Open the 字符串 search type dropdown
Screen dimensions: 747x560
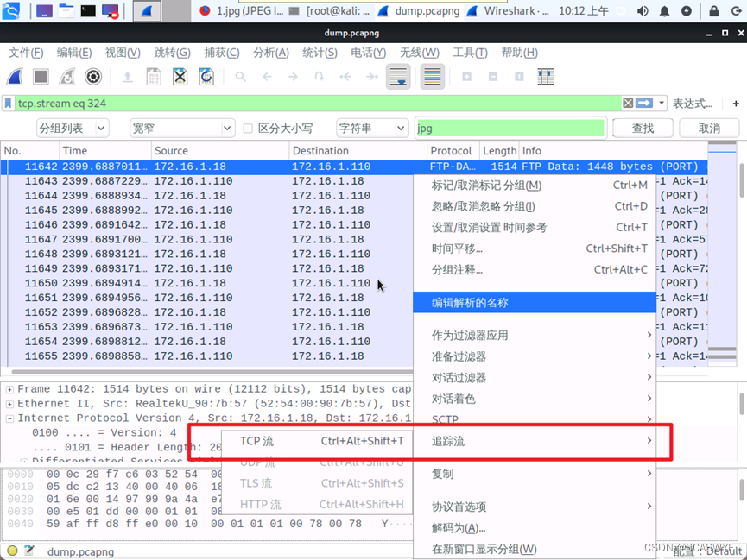pos(372,128)
